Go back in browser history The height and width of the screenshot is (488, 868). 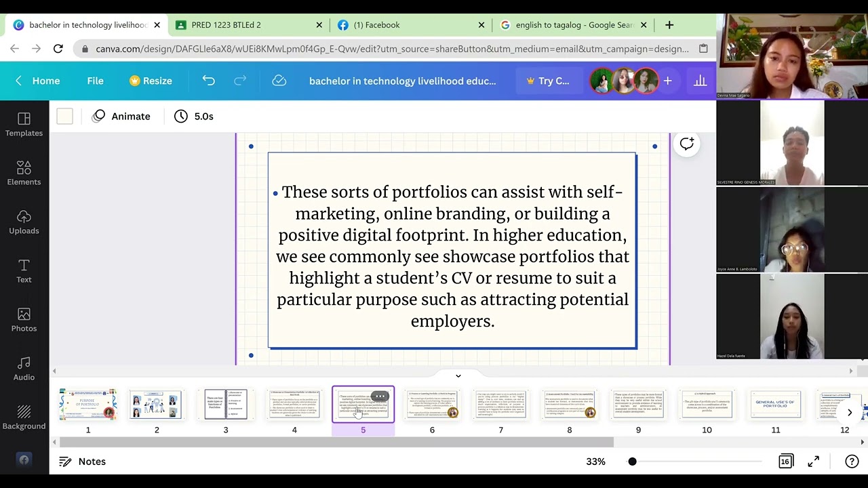15,49
